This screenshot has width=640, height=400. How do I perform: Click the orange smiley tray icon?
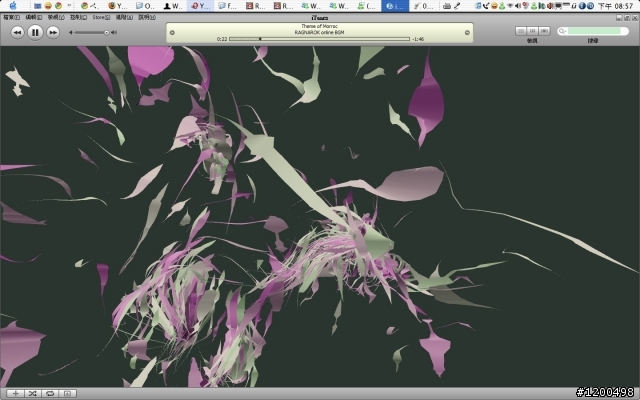tap(494, 6)
